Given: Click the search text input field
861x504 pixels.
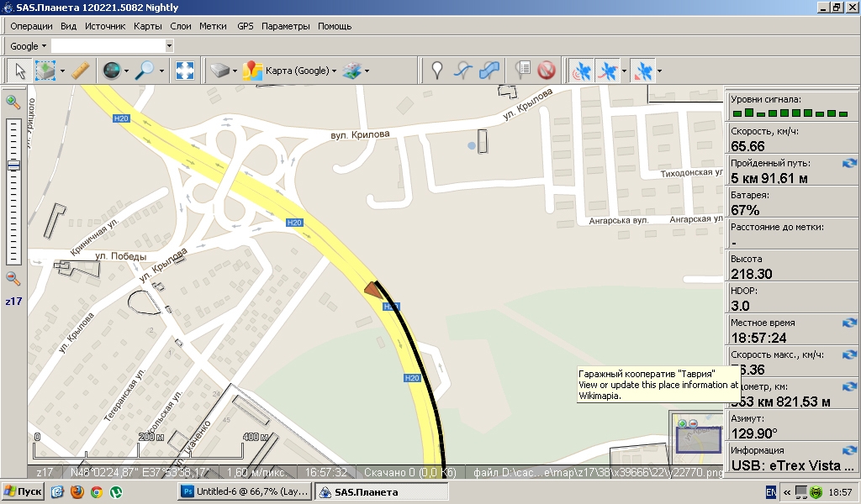Looking at the screenshot, I should click(108, 46).
